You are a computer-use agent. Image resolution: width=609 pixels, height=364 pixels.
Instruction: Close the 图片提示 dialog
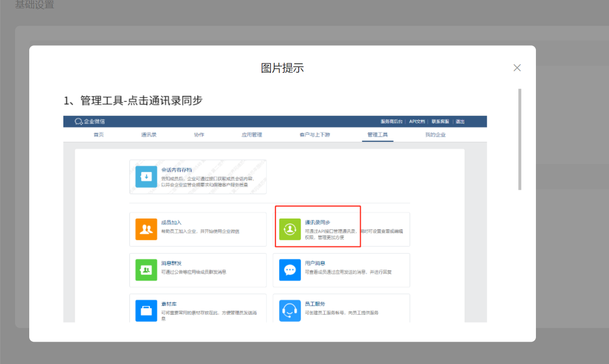click(517, 68)
